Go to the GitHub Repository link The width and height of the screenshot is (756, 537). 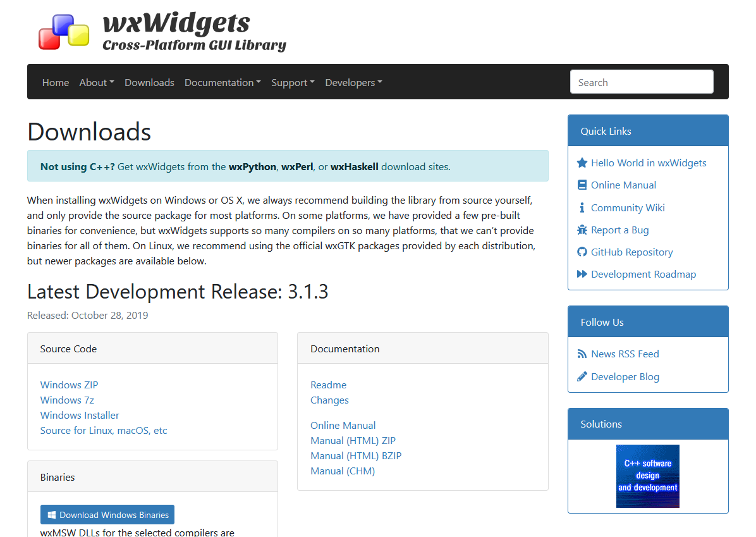[x=631, y=252]
